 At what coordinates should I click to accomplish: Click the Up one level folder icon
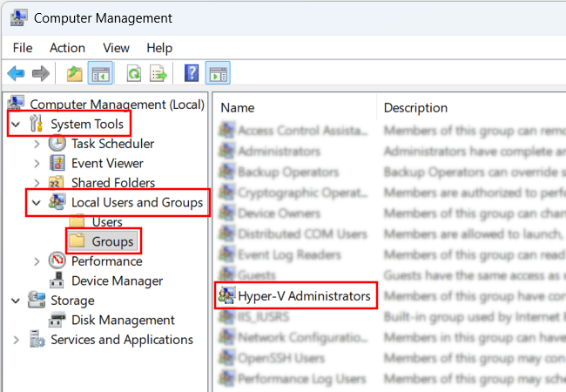click(75, 74)
